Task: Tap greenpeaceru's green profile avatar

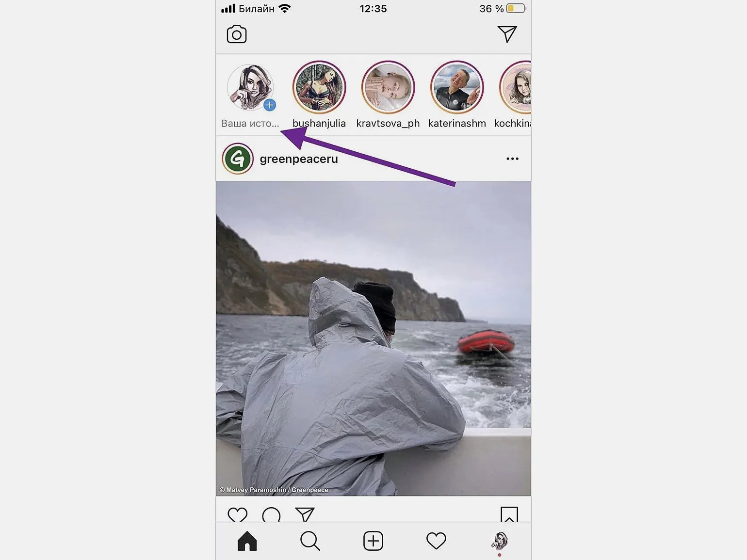Action: coord(238,159)
